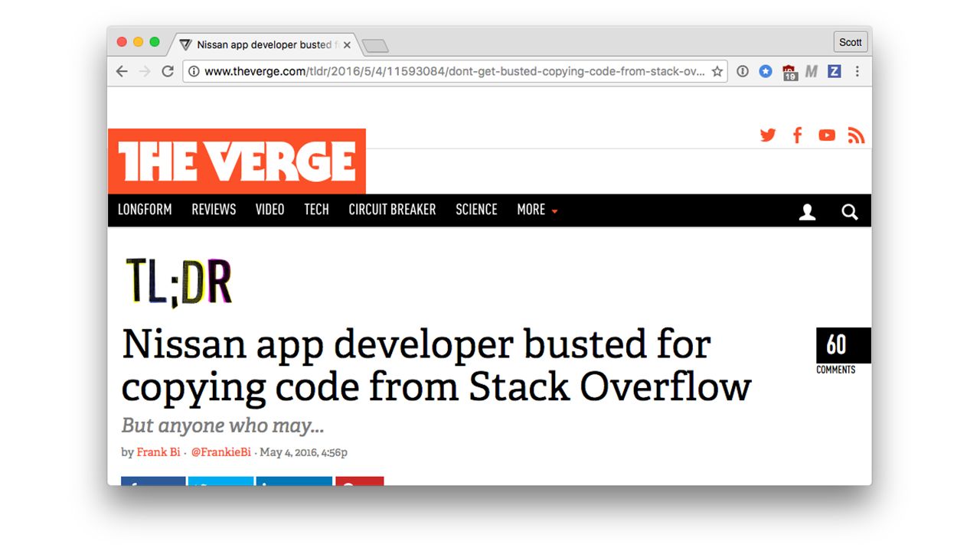Open the red extension with 19 badge
This screenshot has height=551, width=980.
click(x=789, y=72)
